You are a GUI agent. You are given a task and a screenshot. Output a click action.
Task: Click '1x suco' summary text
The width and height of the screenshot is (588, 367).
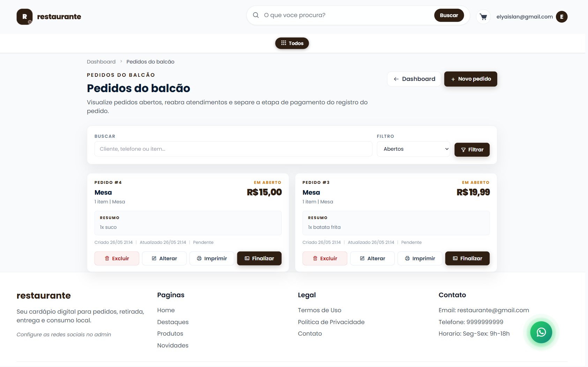click(108, 227)
